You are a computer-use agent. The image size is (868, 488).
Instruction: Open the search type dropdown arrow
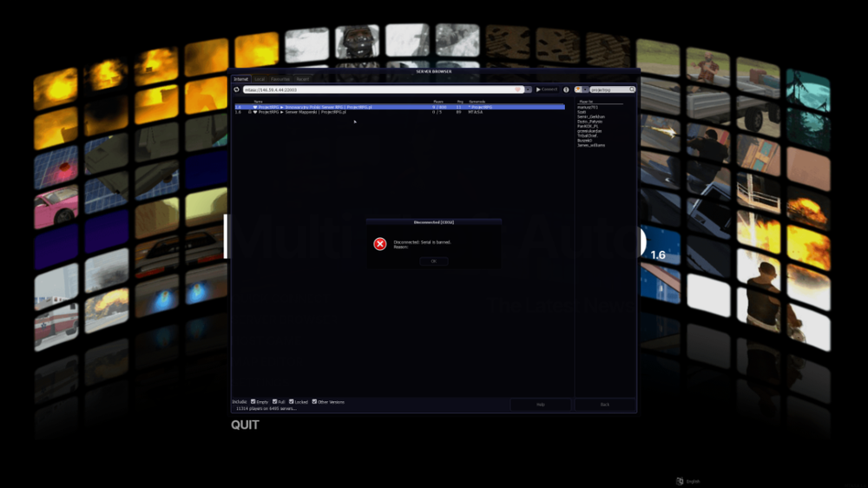585,89
